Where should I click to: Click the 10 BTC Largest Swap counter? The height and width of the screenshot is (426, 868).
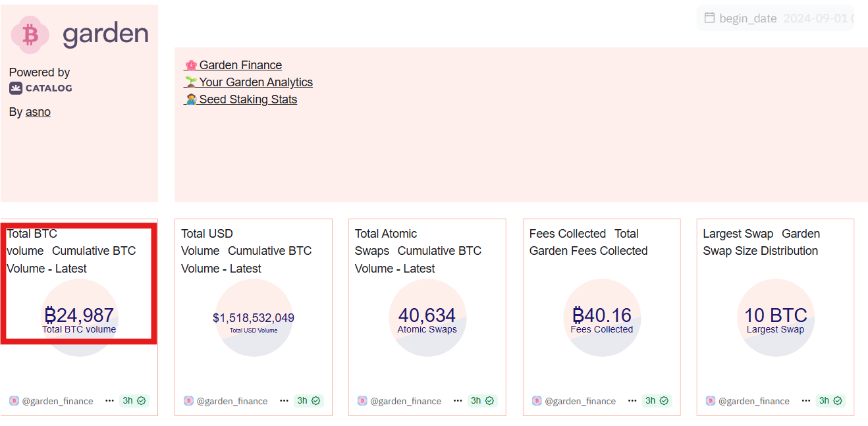776,319
